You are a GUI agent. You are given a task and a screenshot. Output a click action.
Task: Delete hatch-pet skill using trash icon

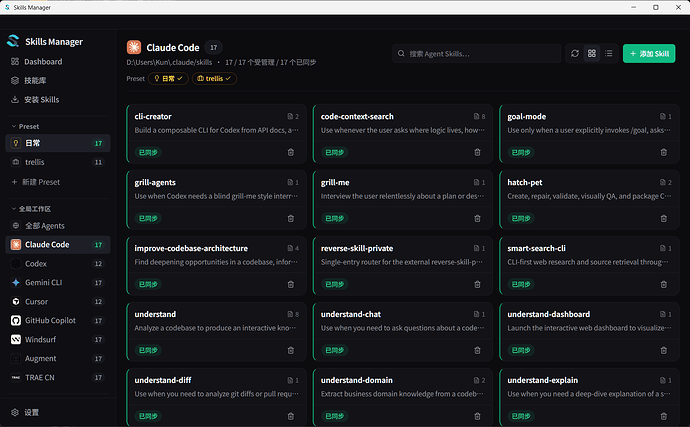pyautogui.click(x=664, y=218)
